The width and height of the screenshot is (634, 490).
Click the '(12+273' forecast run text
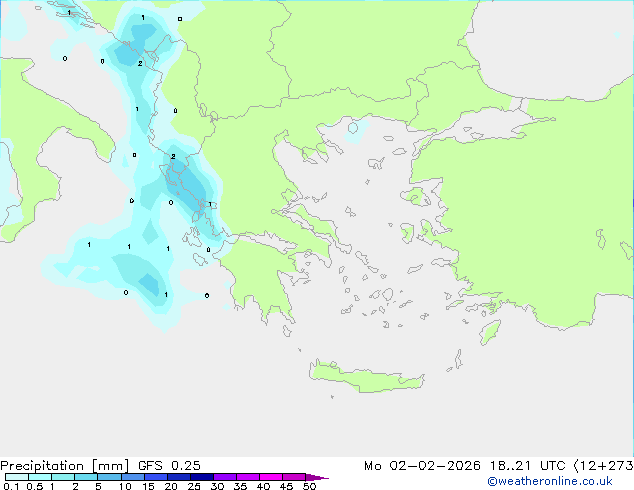click(603, 466)
